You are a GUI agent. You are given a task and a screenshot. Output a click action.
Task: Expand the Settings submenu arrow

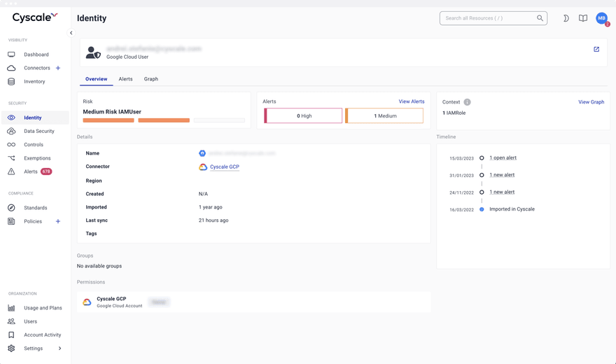59,349
